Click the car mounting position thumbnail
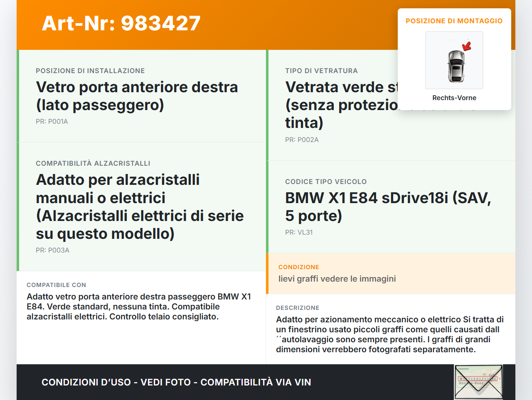Viewport: 532px width, 400px height. (x=454, y=60)
